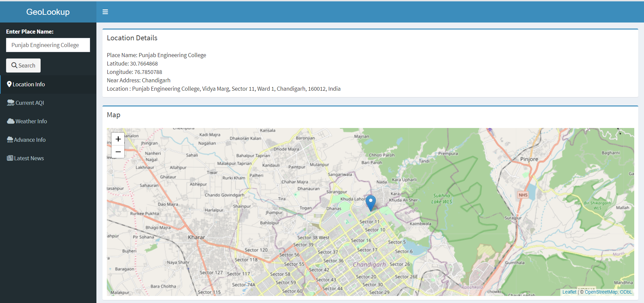The width and height of the screenshot is (644, 303).
Task: Click the Majrian label on map
Action: 361,136
